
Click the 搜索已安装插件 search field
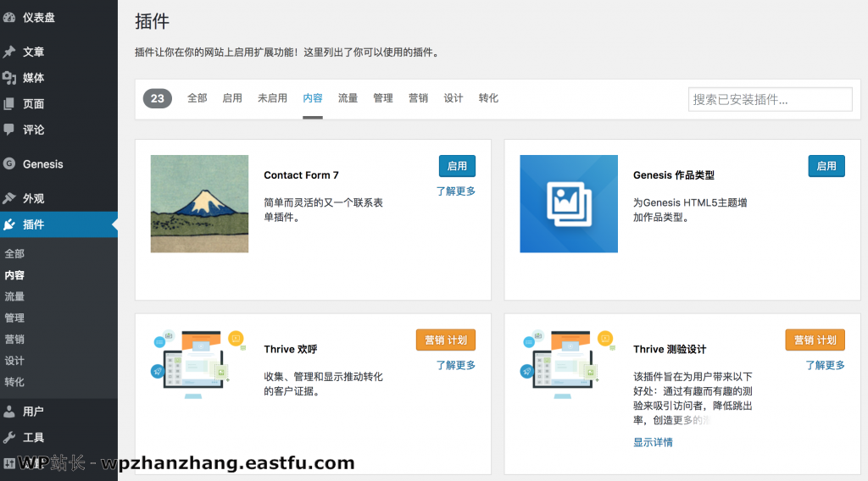(x=770, y=99)
